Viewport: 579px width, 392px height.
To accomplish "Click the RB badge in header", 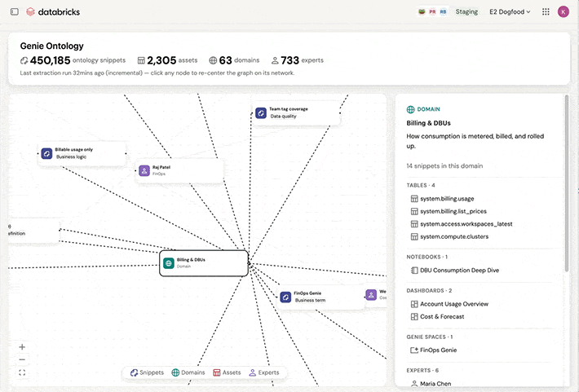I will coord(443,11).
